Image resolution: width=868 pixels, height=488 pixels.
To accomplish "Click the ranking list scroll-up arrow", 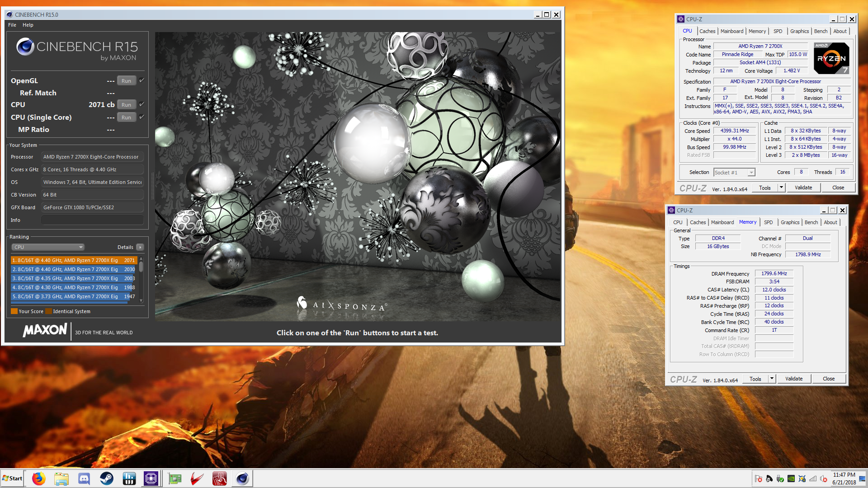I will [141, 258].
